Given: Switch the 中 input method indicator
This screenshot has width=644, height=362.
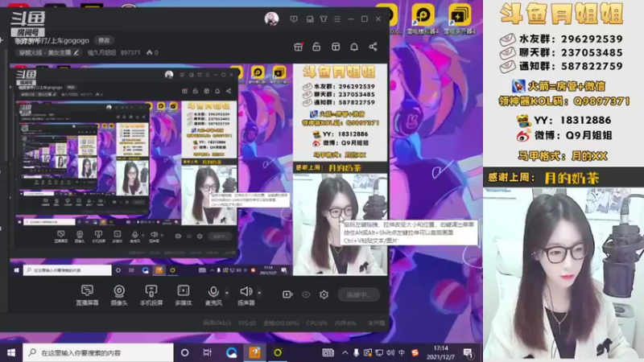Looking at the screenshot, I should [x=402, y=352].
